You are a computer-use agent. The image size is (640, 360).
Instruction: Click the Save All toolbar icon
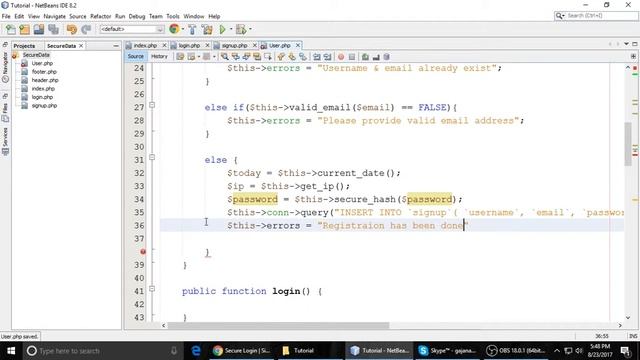53,29
